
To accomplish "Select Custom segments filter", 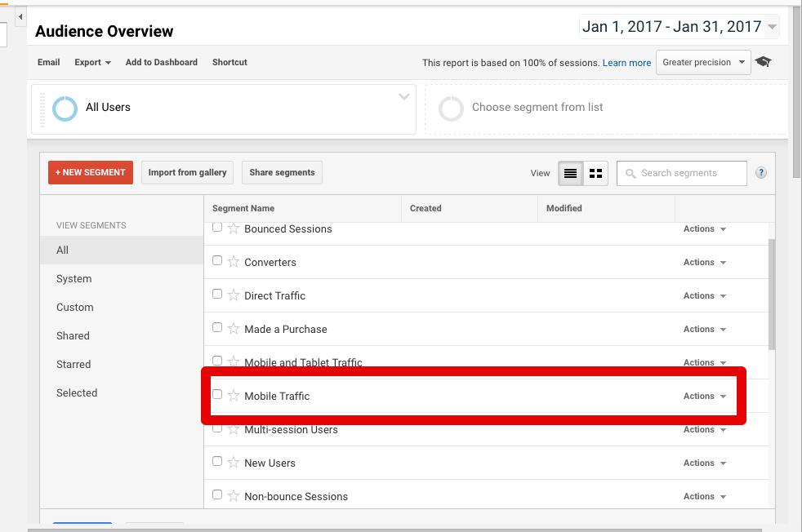I will click(x=122, y=307).
